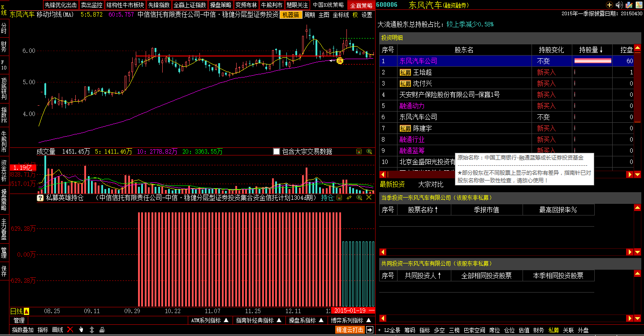Click the plus icon left of L2全景
Image resolution: width=644 pixels, height=336 pixels.
click(380, 330)
